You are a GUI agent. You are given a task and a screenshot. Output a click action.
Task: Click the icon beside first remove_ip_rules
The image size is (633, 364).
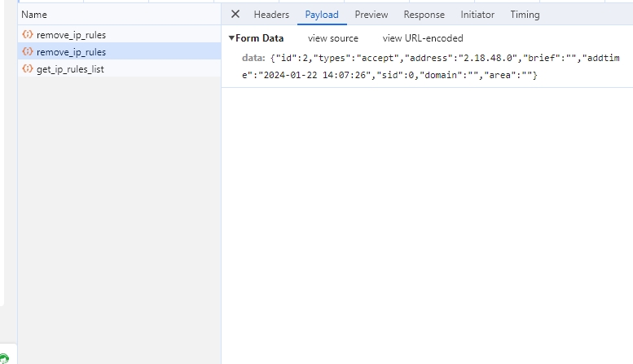(x=28, y=34)
